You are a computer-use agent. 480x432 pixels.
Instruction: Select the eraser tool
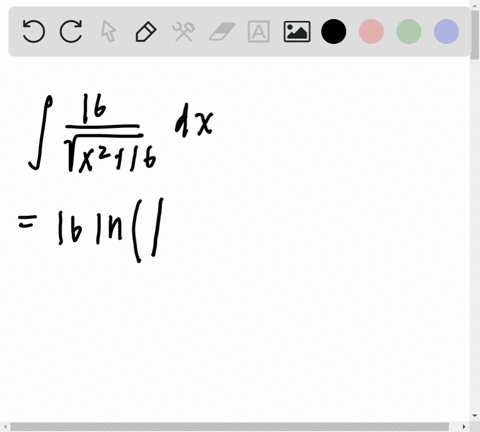click(x=222, y=32)
